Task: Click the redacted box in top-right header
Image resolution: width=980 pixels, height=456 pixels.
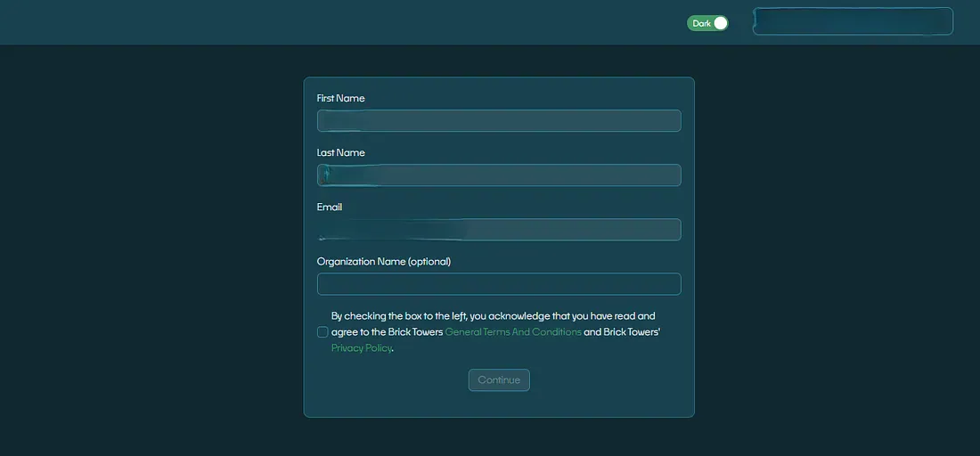Action: [853, 21]
